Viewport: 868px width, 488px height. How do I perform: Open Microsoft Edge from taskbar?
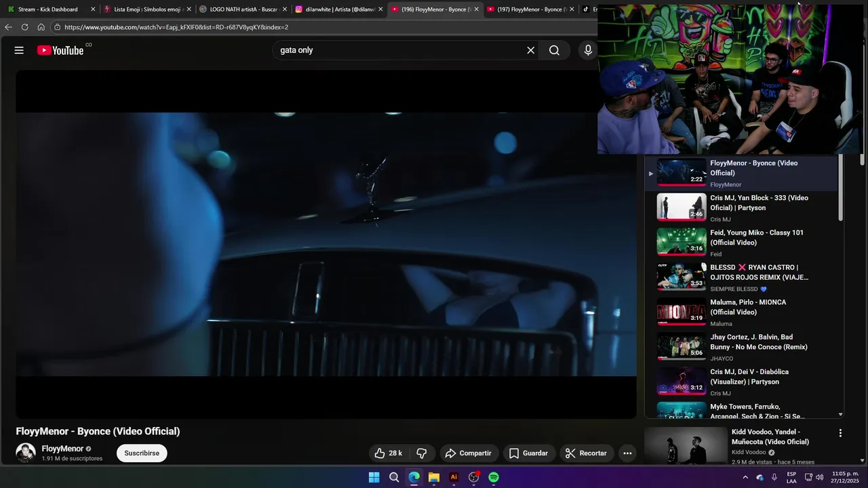414,477
